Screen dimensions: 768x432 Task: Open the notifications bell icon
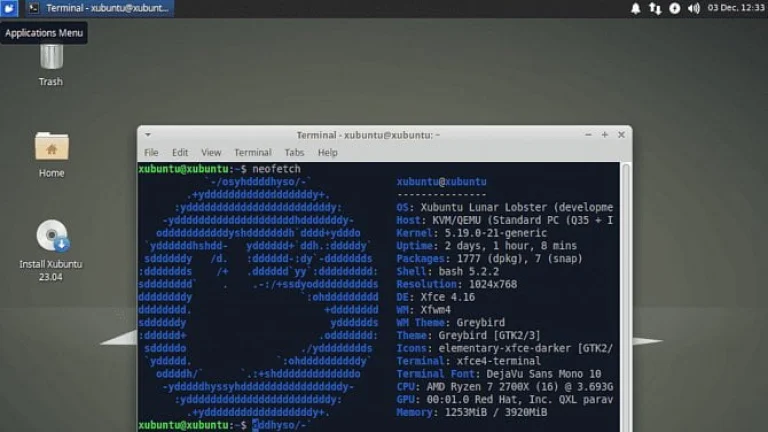[x=635, y=8]
